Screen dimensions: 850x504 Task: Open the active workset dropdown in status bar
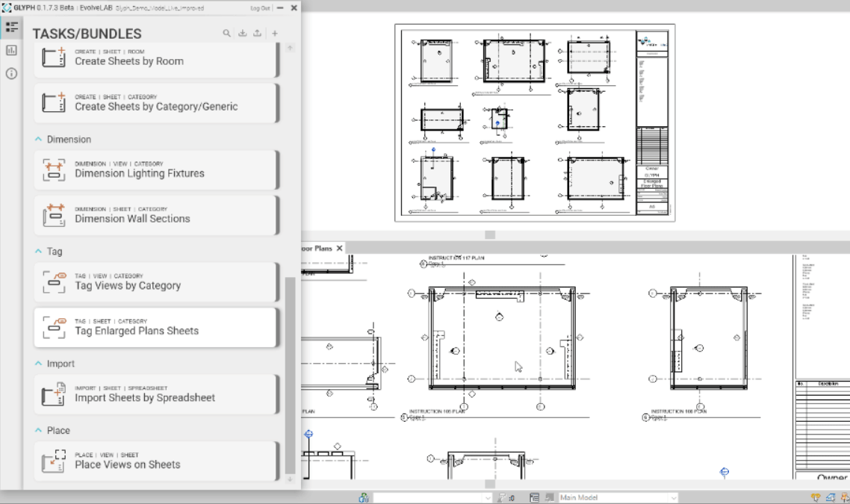point(432,497)
